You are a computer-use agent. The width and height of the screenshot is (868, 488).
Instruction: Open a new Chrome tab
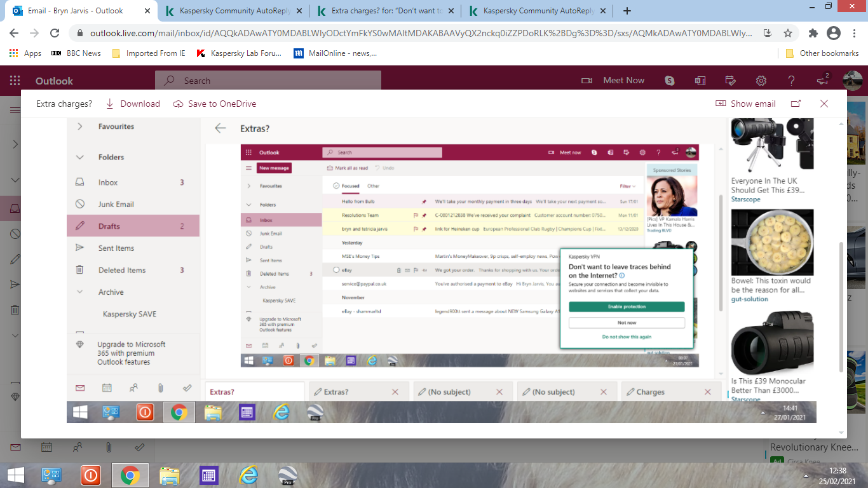coord(627,11)
